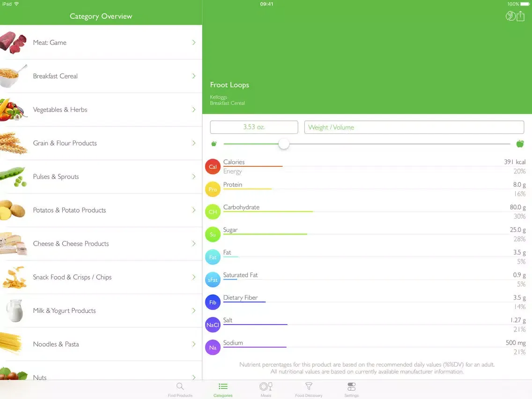
Task: Tap the sFat saturated fat badge
Action: point(213,280)
